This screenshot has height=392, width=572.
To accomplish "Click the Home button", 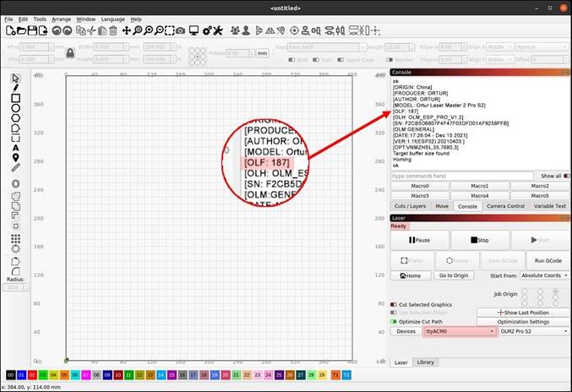I will [x=411, y=275].
